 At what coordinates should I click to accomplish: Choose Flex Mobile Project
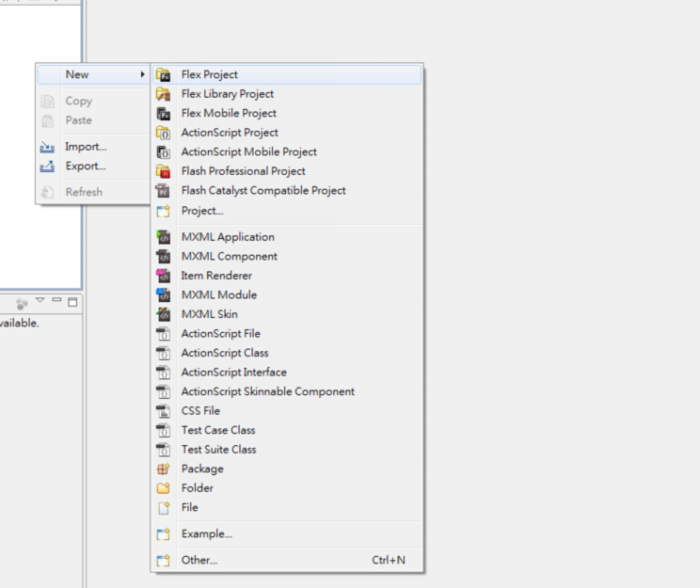287,113
